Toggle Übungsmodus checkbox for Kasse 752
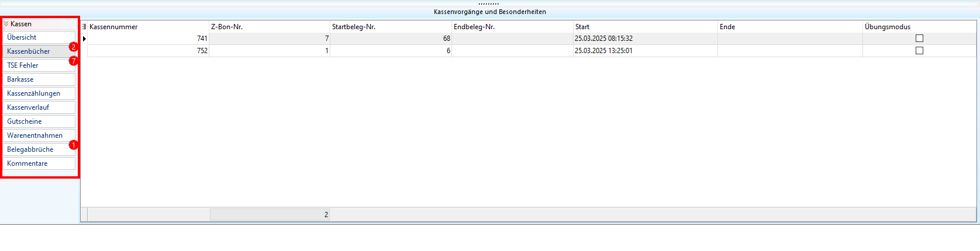980x251 pixels. pos(919,51)
